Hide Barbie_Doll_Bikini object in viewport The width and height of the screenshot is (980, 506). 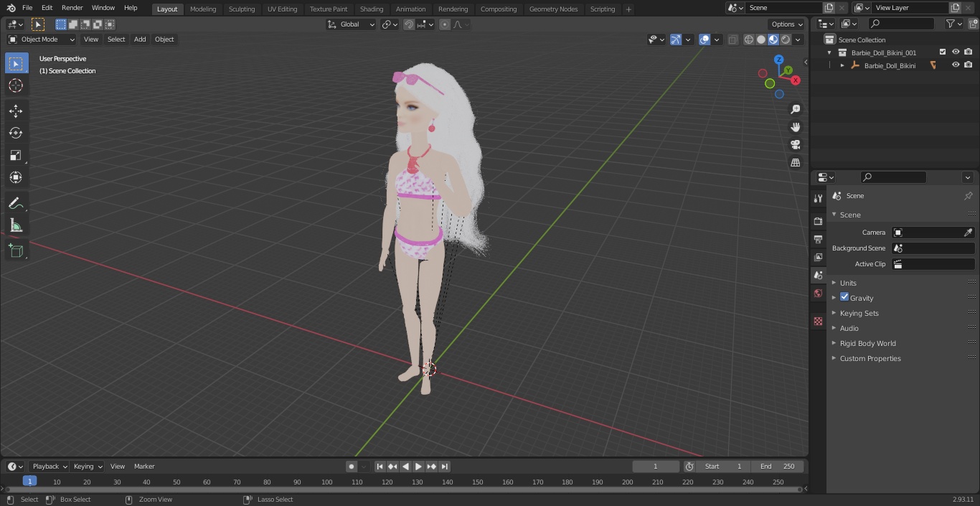956,65
